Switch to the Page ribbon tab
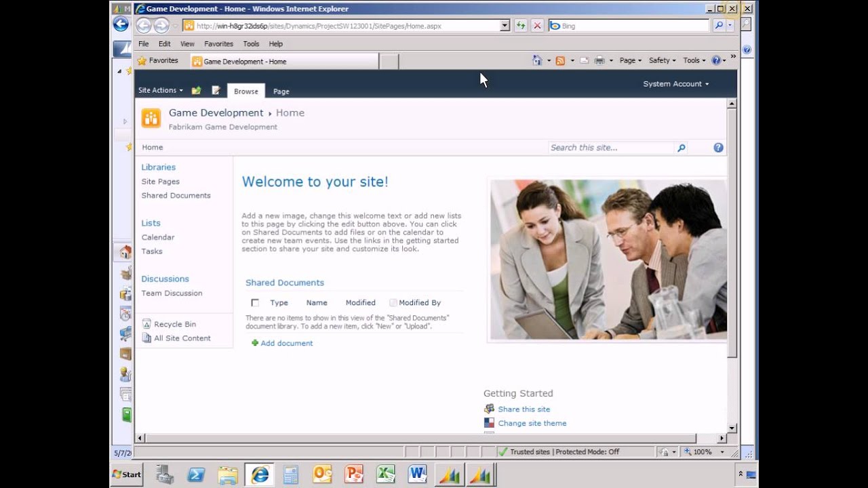Screen dimensions: 868x488 pos(281,91)
